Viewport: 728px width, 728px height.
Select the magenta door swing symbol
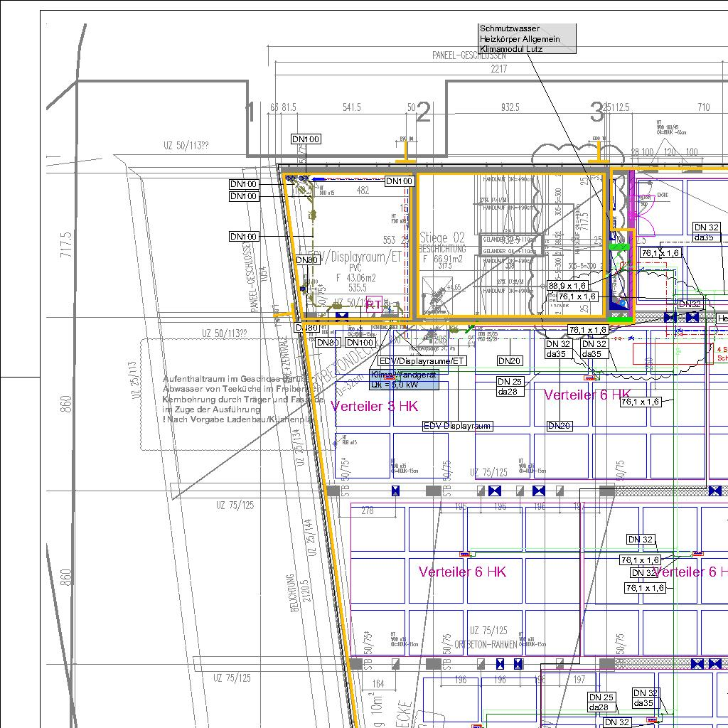(646, 208)
